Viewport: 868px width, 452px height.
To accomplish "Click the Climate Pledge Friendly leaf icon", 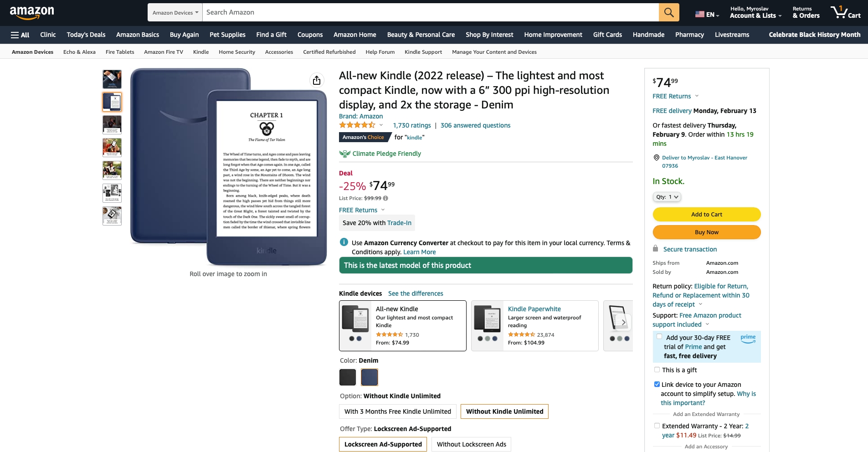I will coord(344,154).
